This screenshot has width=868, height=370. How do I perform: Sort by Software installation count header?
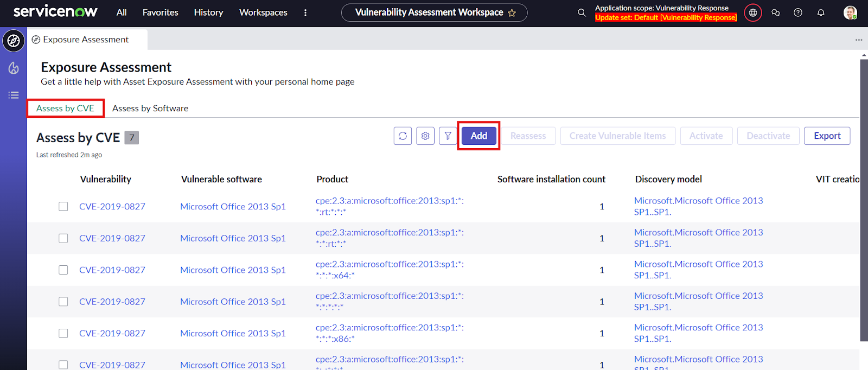[551, 179]
